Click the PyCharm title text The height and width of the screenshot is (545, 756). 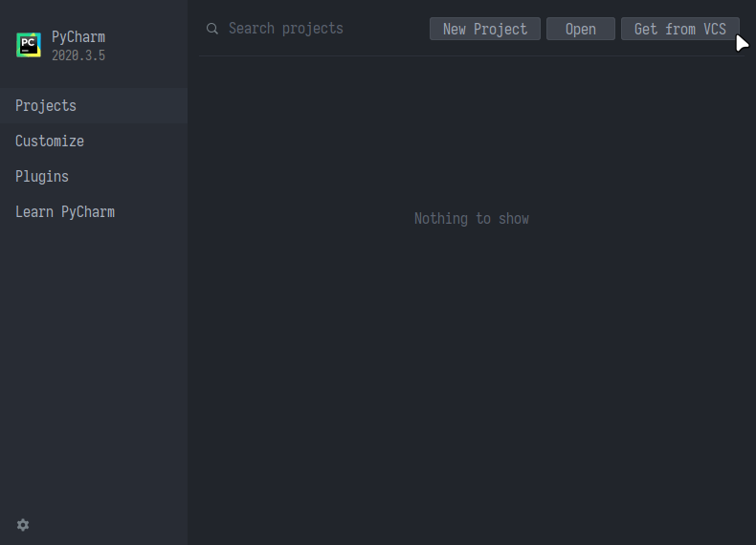(x=78, y=37)
